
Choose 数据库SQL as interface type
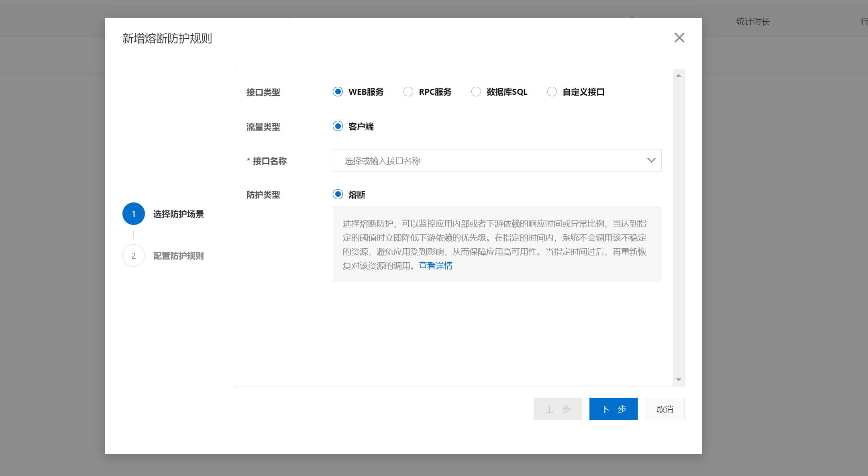pos(476,92)
